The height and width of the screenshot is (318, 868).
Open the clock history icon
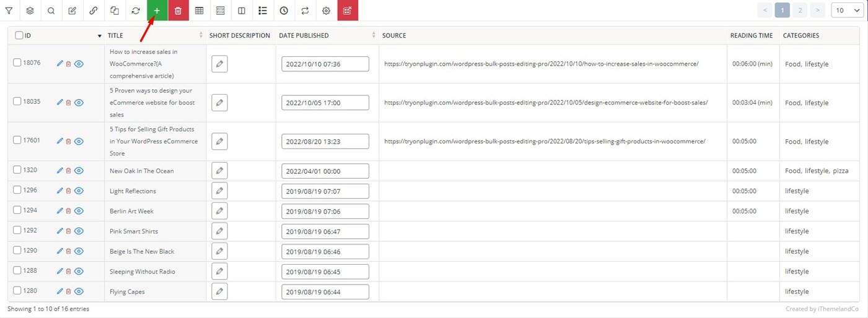pyautogui.click(x=284, y=11)
